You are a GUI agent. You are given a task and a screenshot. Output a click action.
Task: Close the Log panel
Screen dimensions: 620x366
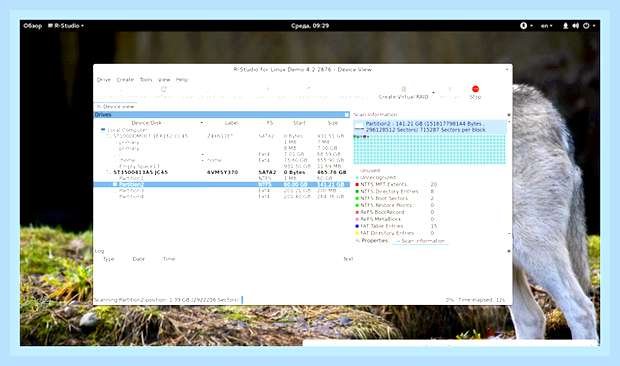(508, 251)
